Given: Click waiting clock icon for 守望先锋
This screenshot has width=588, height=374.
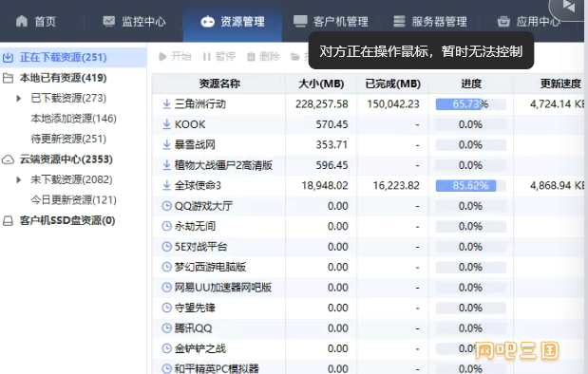Looking at the screenshot, I should click(x=166, y=308).
